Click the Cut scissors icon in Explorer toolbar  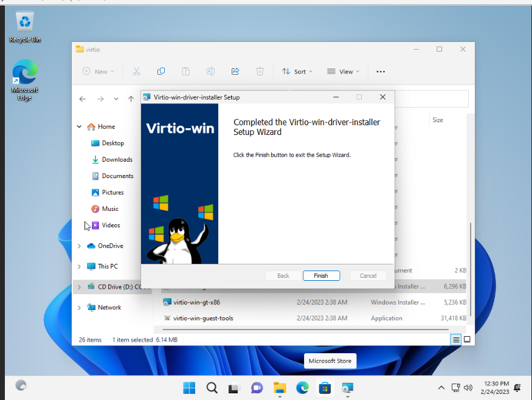click(x=136, y=72)
